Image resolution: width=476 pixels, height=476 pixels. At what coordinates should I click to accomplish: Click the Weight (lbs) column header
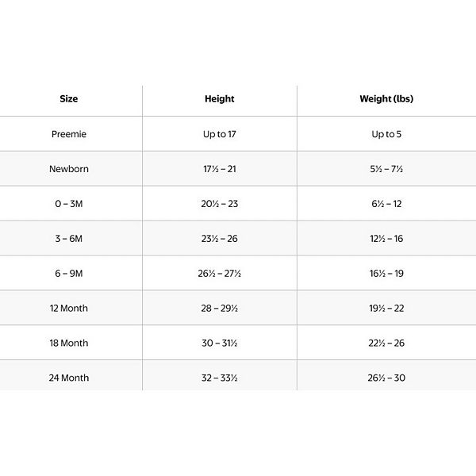386,99
